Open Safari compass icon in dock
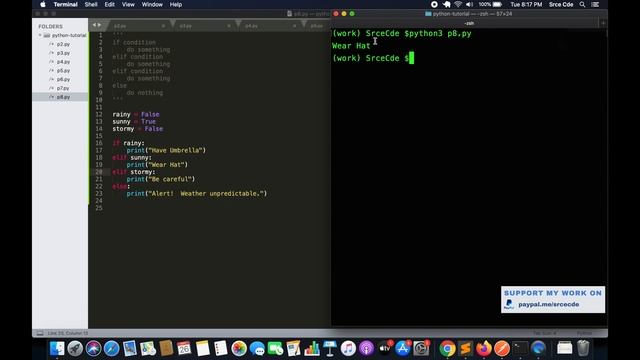The image size is (640, 360). click(111, 348)
